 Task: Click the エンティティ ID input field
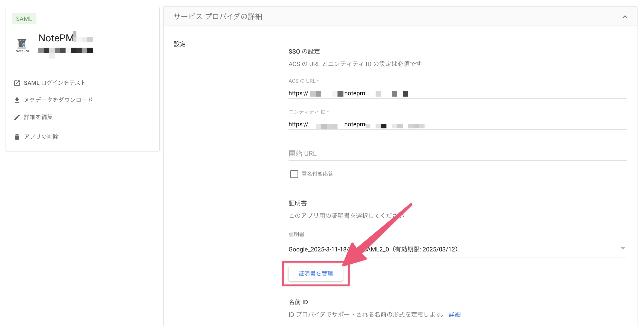pyautogui.click(x=458, y=124)
